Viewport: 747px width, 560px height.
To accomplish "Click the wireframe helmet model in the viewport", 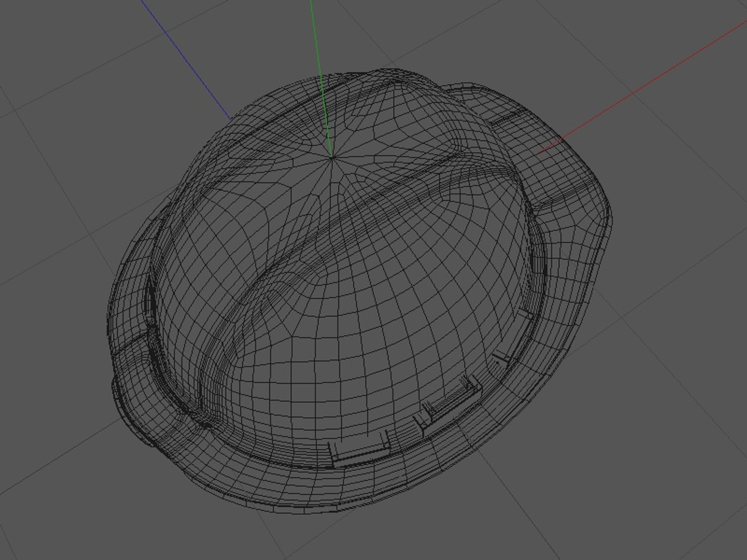I will [361, 290].
